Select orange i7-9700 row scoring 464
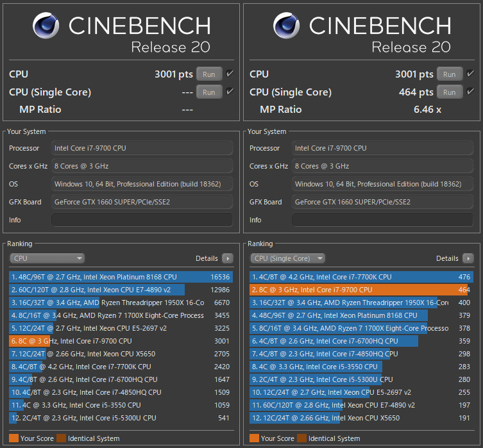The width and height of the screenshot is (483, 448). (x=361, y=290)
